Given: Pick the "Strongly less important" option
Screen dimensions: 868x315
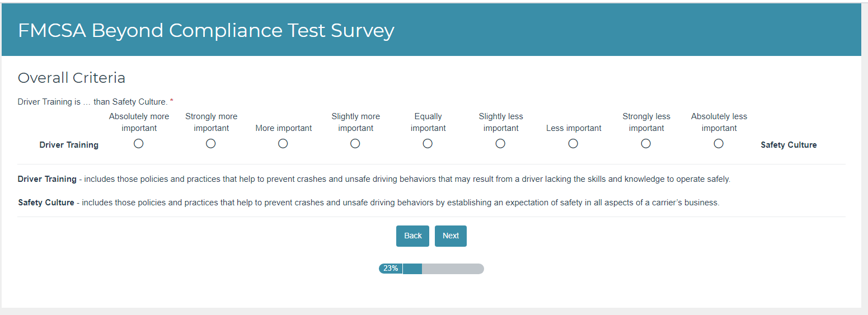Looking at the screenshot, I should (x=646, y=144).
